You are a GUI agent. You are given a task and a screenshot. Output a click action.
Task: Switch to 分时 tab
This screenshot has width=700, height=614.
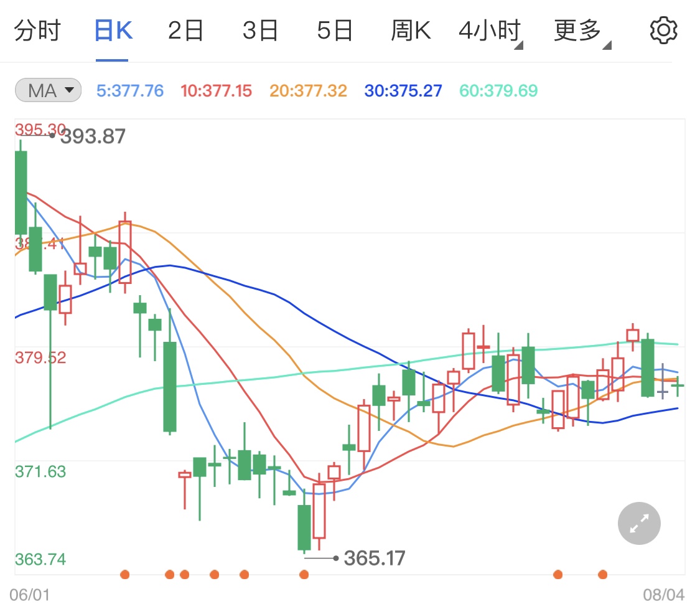coord(37,31)
